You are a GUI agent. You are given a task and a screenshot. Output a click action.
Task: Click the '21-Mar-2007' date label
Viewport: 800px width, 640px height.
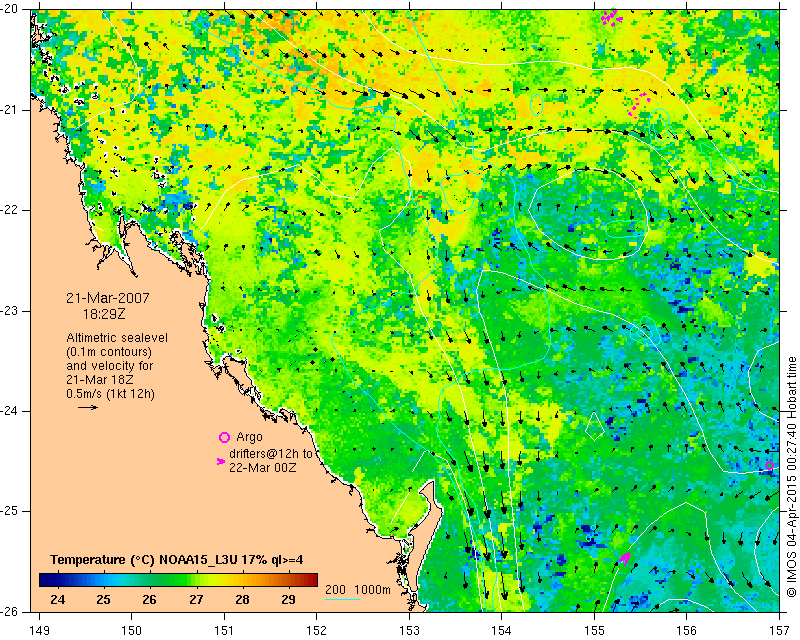108,298
